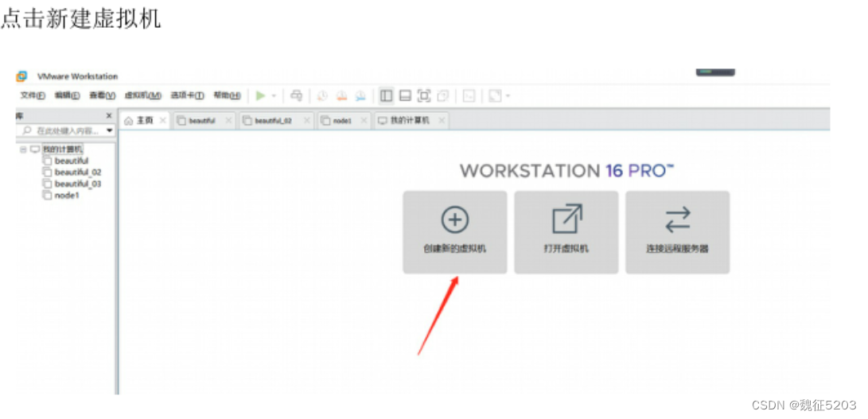Click 连接远程服务器 button
Image resolution: width=868 pixels, height=419 pixels.
(678, 232)
